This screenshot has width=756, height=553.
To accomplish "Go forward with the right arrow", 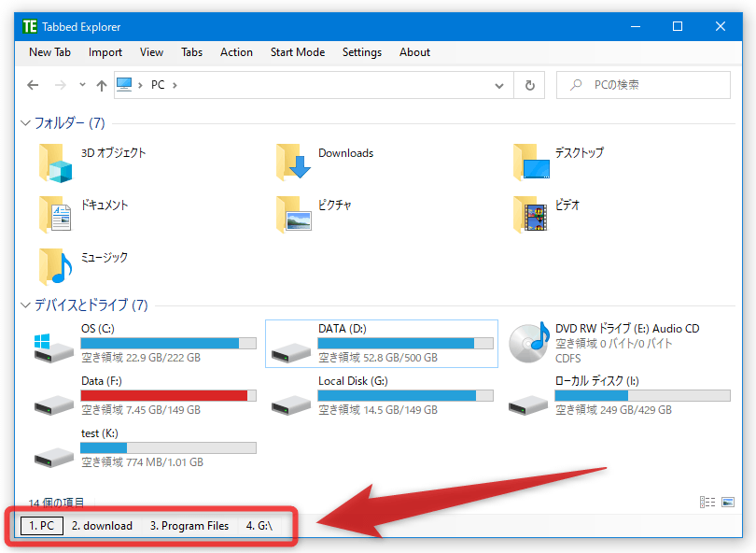I will coord(61,85).
